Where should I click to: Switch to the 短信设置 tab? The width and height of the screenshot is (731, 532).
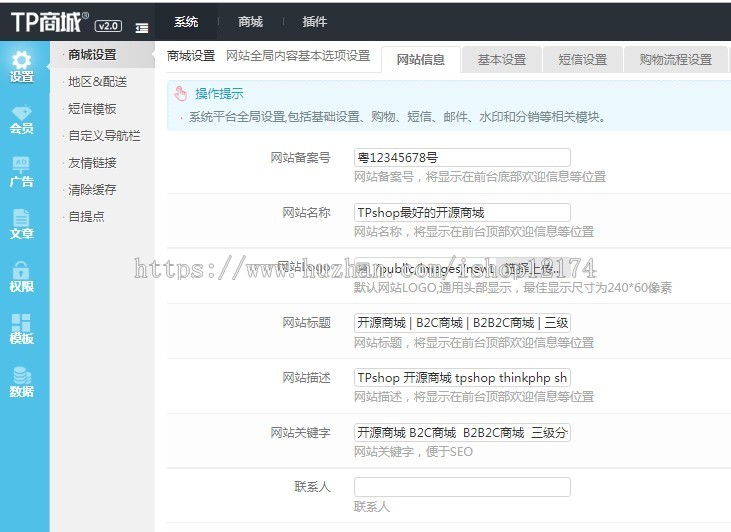(x=583, y=60)
